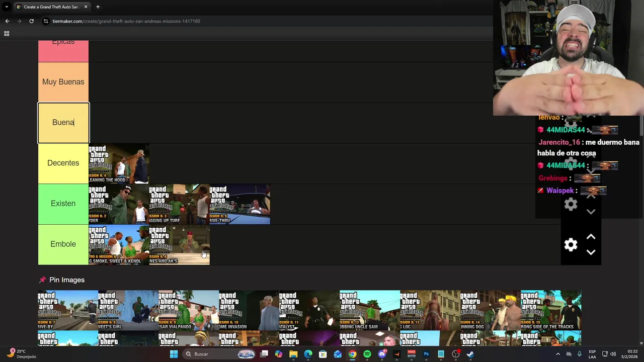
Task: Open the 25°C Despejado weather widget
Action: [21, 354]
